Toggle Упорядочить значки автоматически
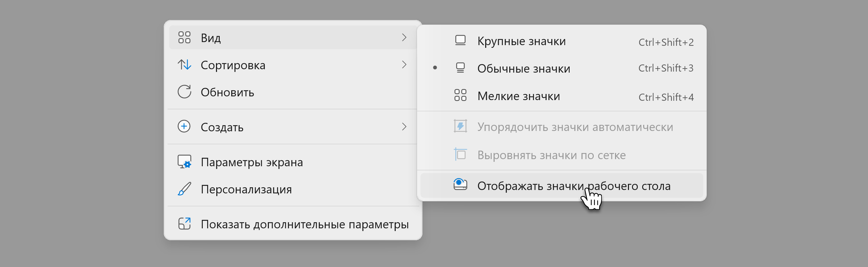This screenshot has width=868, height=267. 562,127
